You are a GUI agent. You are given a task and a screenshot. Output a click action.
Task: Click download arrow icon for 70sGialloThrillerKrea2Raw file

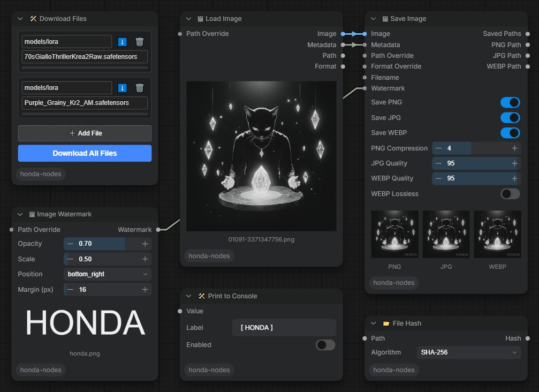(123, 42)
